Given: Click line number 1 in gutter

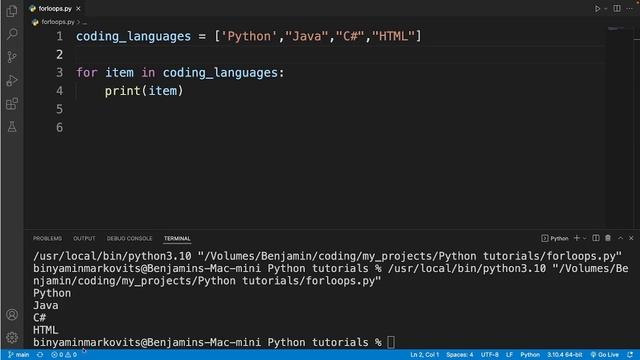Looking at the screenshot, I should point(60,36).
